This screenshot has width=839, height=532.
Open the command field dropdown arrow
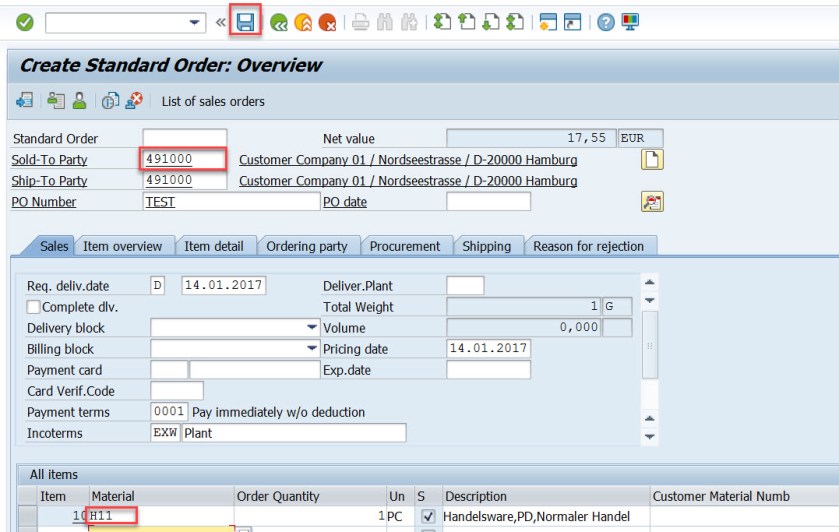(194, 22)
